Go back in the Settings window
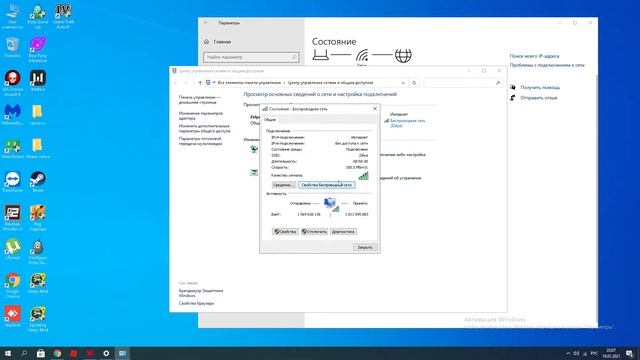Viewport: 640px width, 360px height. 206,23
